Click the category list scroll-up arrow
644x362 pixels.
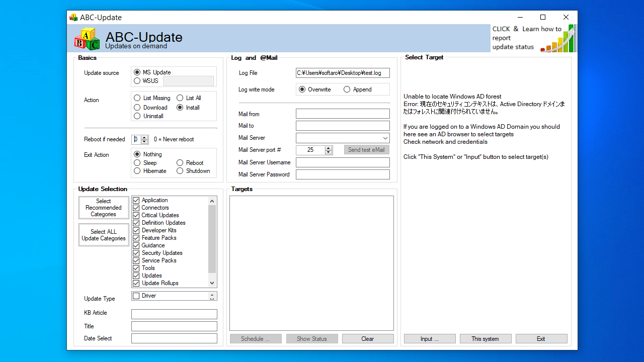[x=212, y=201]
